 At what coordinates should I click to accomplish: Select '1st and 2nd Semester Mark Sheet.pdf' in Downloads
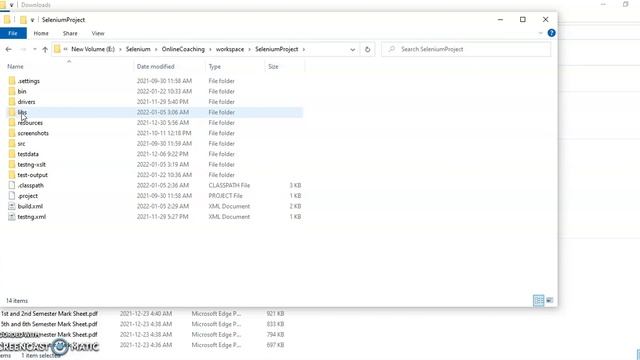49,313
